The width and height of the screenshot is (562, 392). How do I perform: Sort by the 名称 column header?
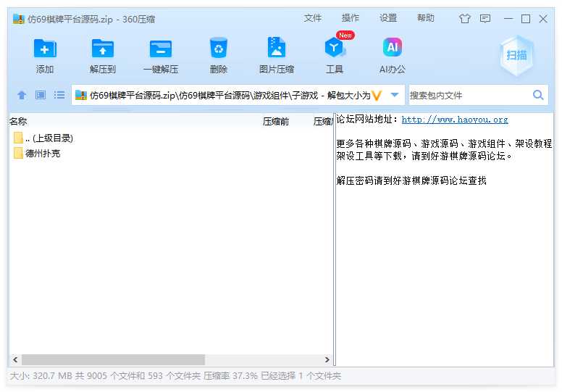(18, 122)
